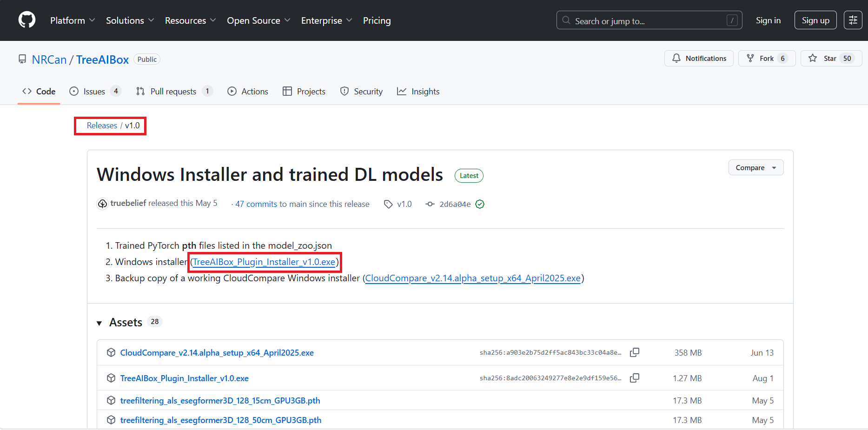Click the Notifications bell button
This screenshot has width=868, height=430.
pos(699,58)
